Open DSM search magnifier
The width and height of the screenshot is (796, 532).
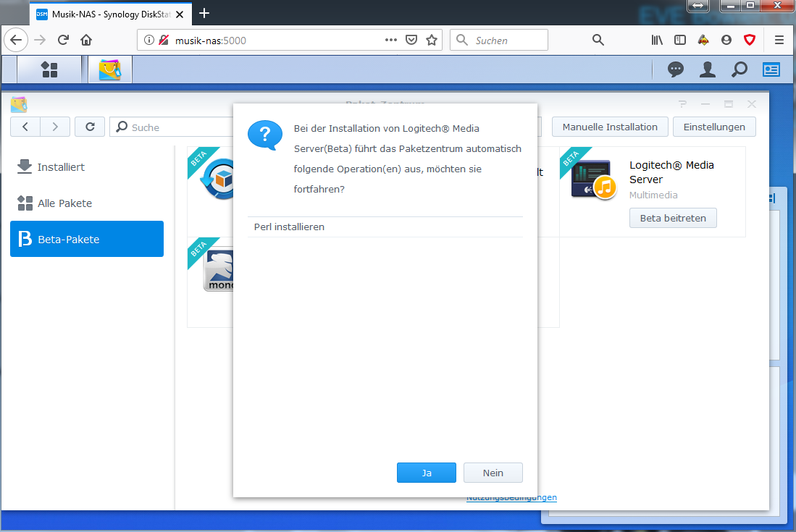tap(739, 69)
